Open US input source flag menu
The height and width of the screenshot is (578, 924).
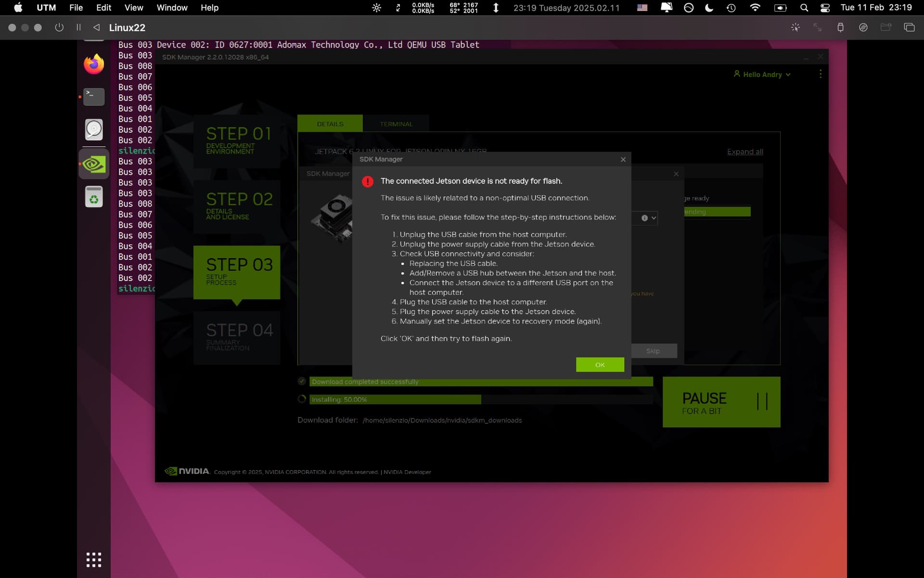pos(642,8)
